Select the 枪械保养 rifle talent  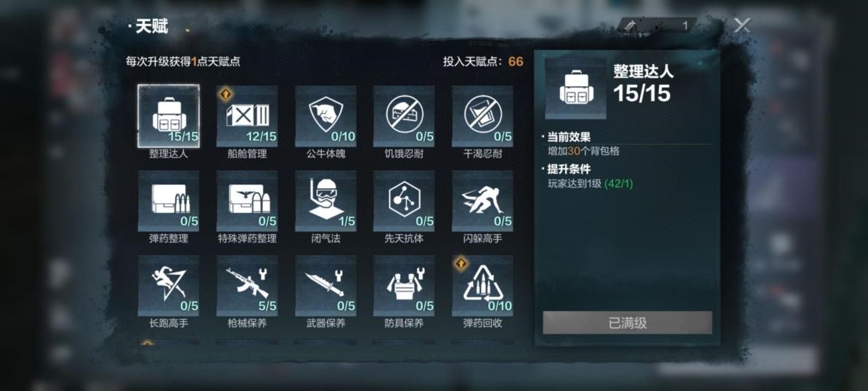pos(247,286)
